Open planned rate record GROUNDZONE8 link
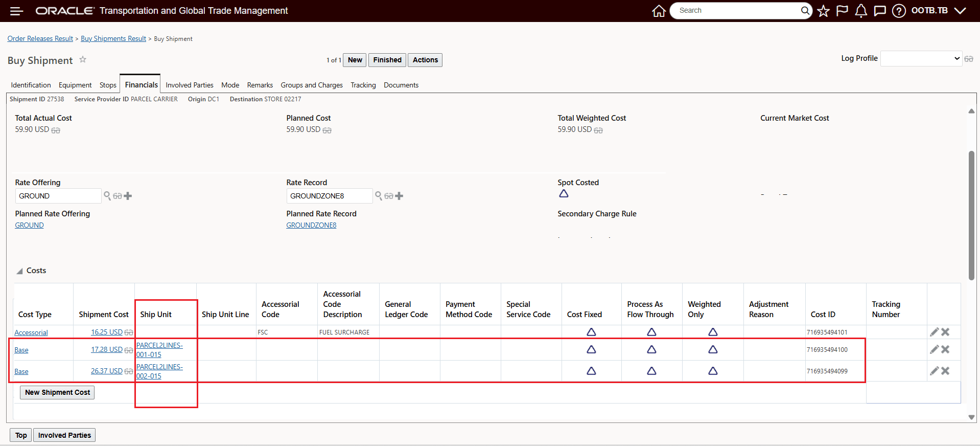This screenshot has height=446, width=980. coord(311,225)
